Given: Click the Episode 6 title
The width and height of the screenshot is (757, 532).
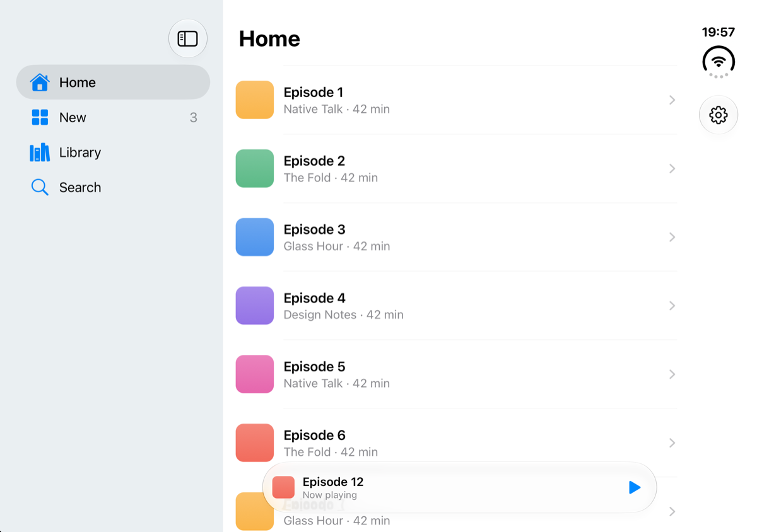Looking at the screenshot, I should click(x=315, y=436).
